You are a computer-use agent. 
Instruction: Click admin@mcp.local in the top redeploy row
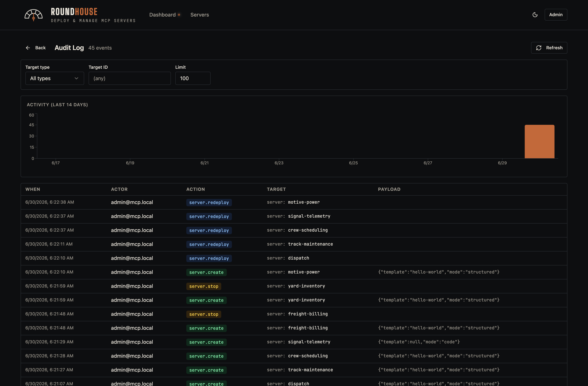132,202
